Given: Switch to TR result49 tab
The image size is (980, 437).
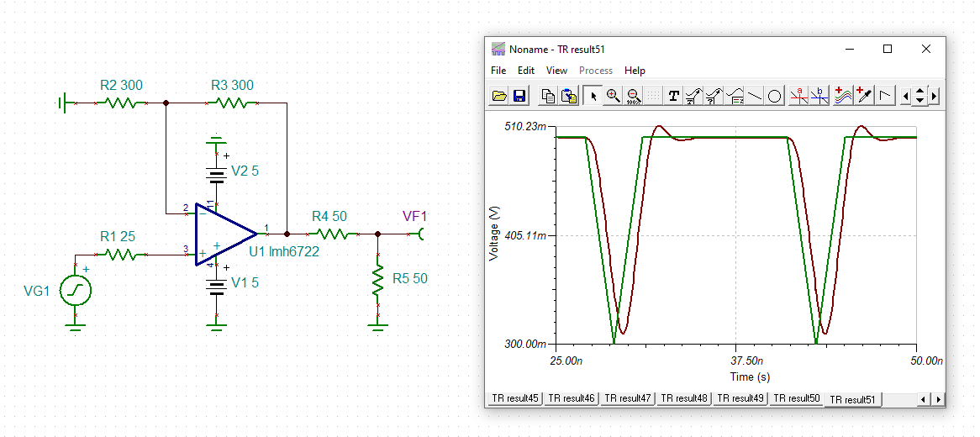Looking at the screenshot, I should (x=740, y=398).
